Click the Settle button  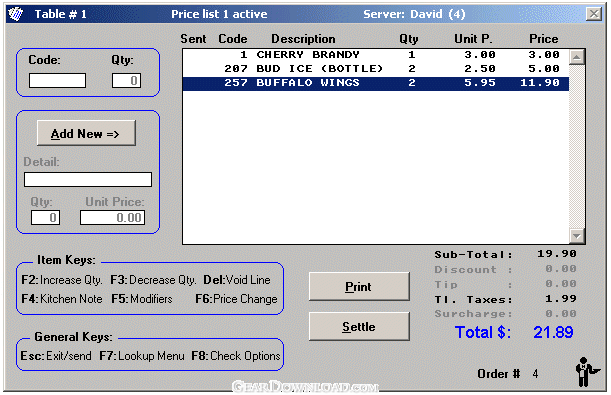pyautogui.click(x=359, y=326)
